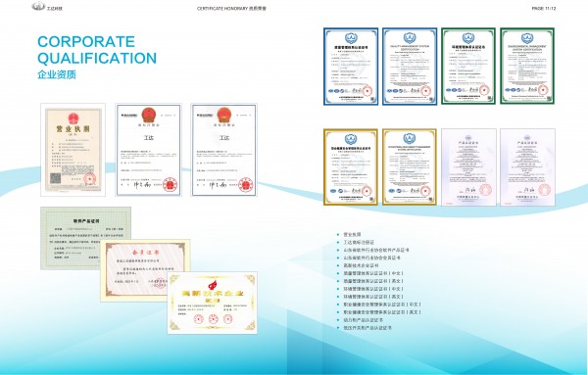Open the green software product certificate (软件产品证书)

tap(85, 238)
